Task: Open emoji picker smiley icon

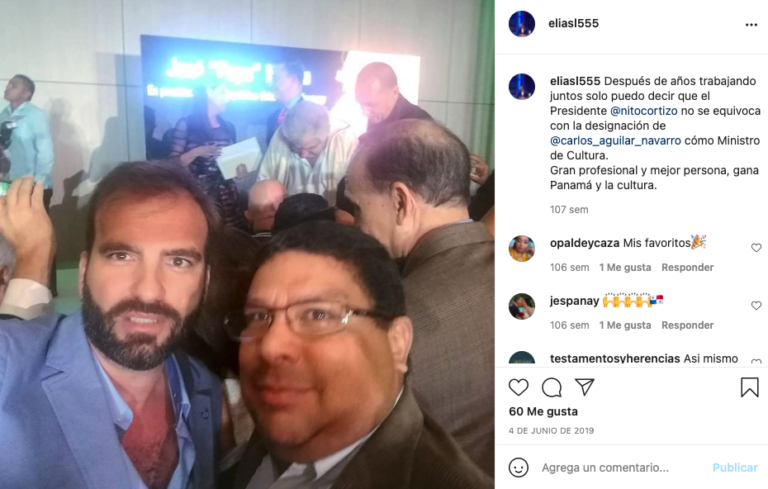Action: 518,467
